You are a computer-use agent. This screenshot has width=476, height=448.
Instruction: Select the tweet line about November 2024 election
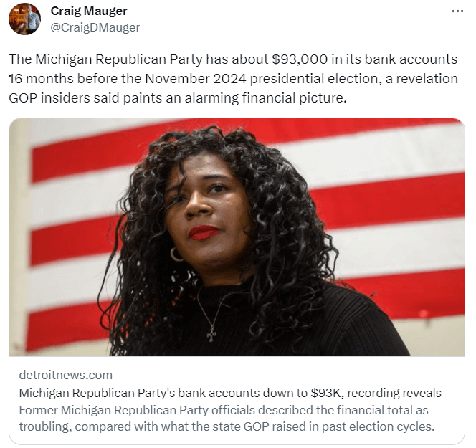(233, 79)
